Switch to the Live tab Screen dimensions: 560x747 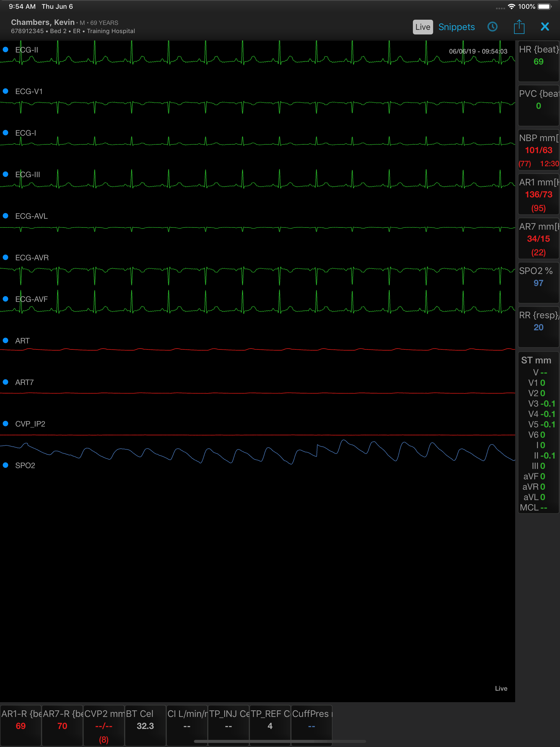pos(422,27)
